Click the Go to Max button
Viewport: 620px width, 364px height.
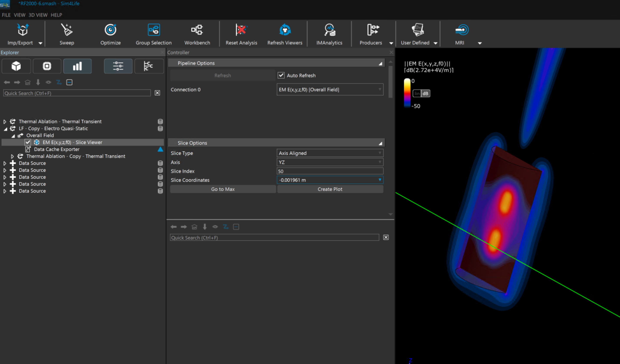[223, 189]
